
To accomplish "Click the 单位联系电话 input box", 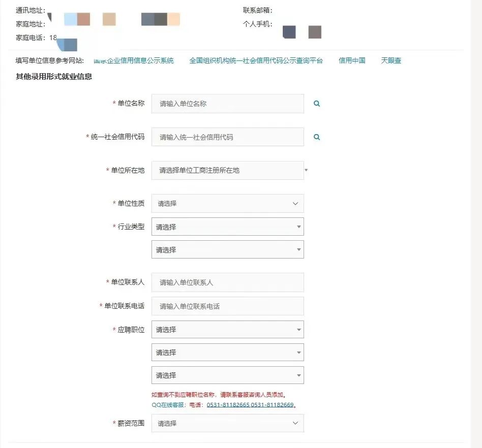I will [227, 306].
